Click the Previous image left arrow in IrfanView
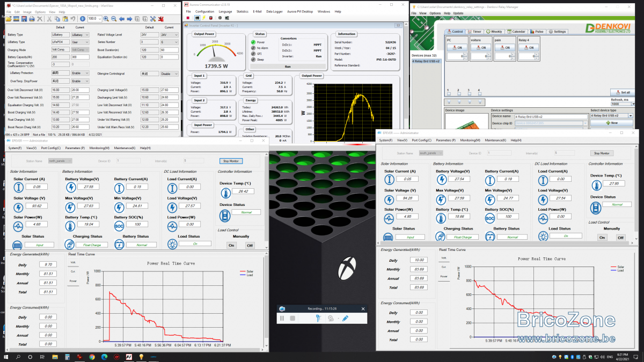 tap(122, 19)
